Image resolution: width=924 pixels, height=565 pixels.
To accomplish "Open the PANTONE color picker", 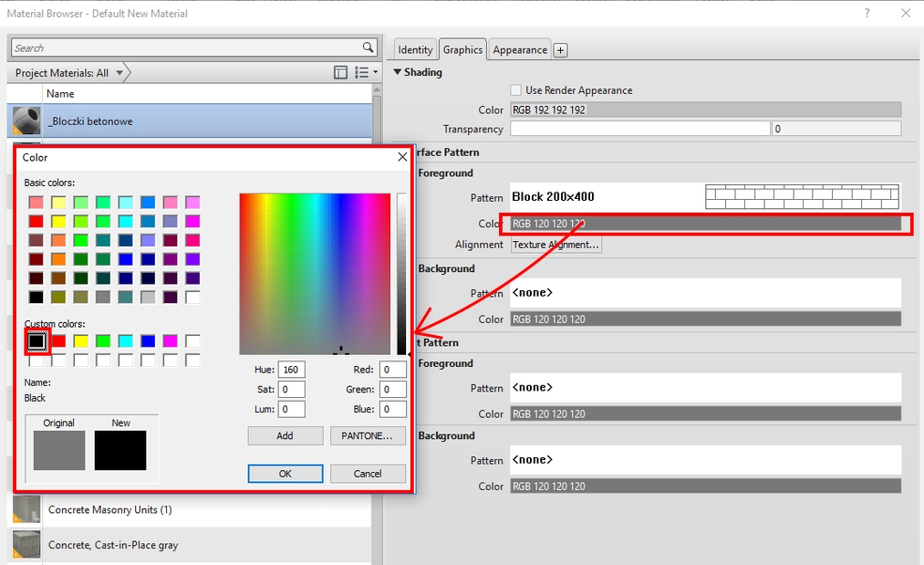I will tap(368, 435).
